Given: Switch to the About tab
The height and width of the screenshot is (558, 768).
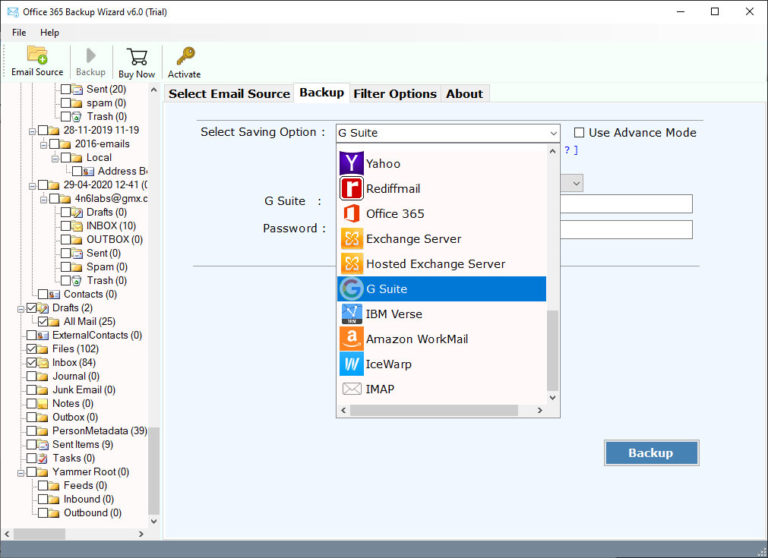Looking at the screenshot, I should click(464, 94).
